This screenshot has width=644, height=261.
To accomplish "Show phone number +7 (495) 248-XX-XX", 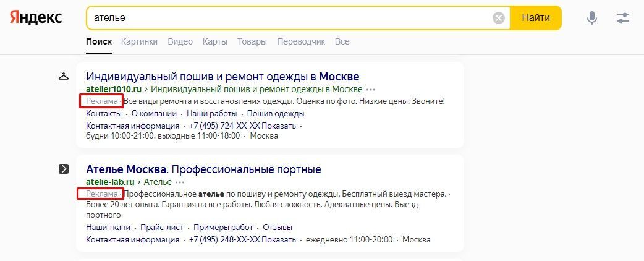I will point(242,239).
